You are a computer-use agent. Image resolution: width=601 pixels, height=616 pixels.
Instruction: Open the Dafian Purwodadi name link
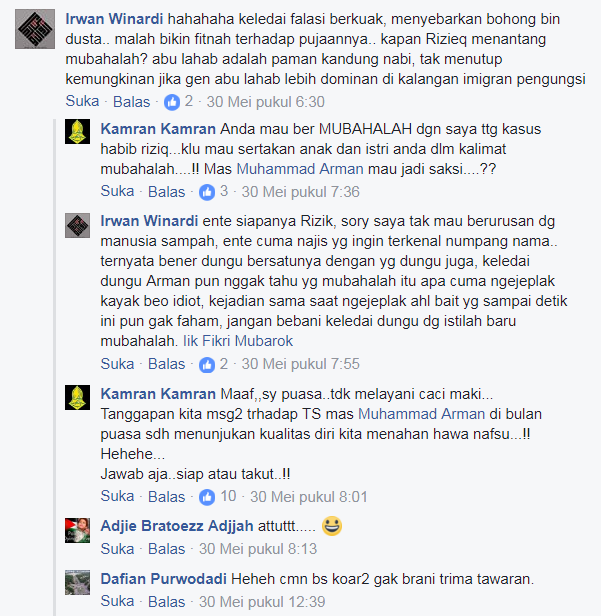163,579
